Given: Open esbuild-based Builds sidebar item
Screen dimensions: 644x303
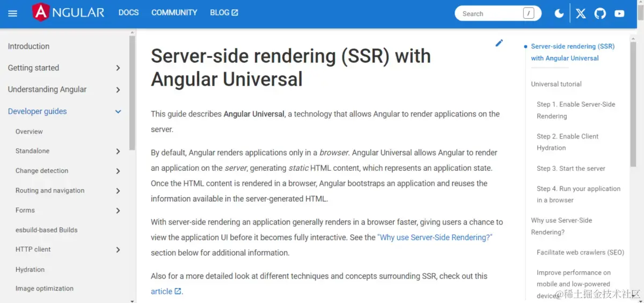Looking at the screenshot, I should [x=47, y=230].
